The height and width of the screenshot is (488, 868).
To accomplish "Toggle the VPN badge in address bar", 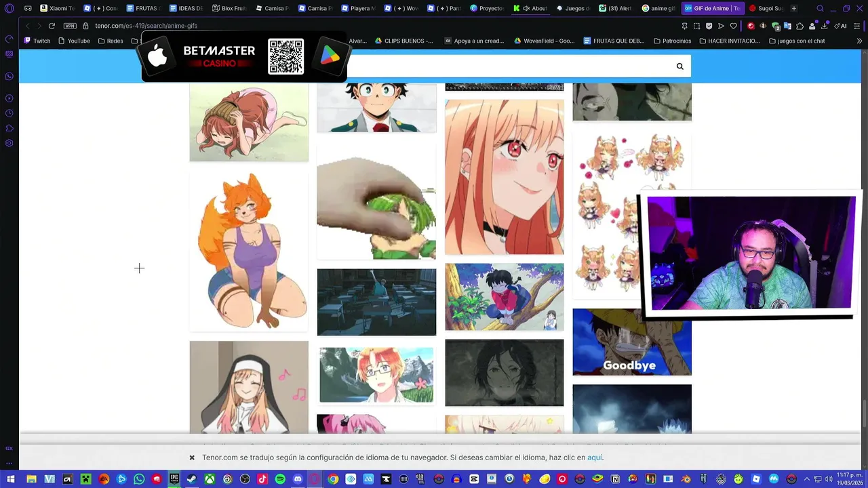I will [x=70, y=26].
